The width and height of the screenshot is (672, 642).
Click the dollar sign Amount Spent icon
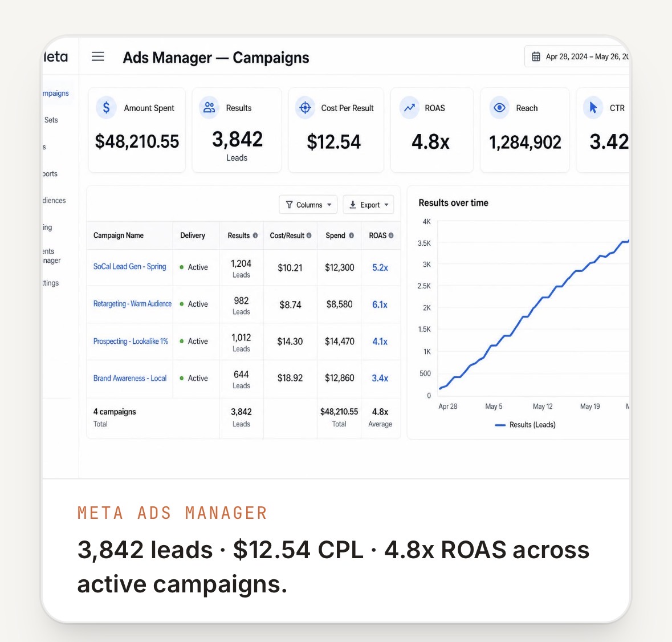coord(106,108)
